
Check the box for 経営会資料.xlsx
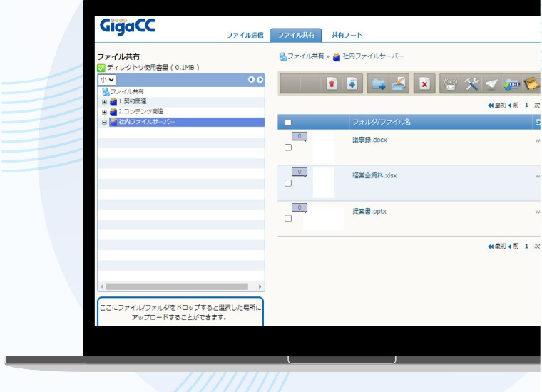(288, 183)
